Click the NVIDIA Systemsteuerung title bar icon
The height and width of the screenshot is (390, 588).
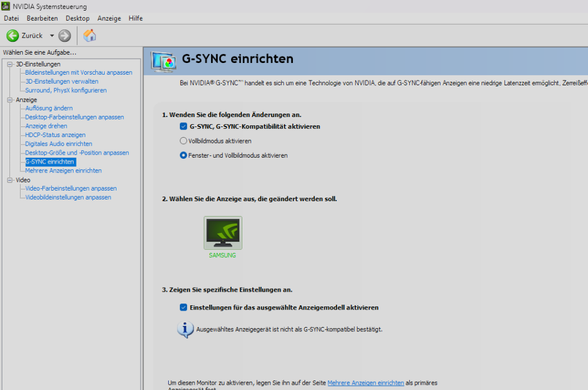5,6
